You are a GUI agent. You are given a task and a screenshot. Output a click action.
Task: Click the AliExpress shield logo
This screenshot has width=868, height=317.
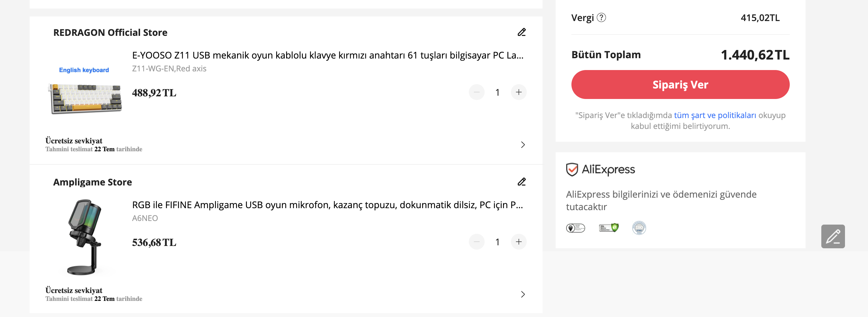(572, 169)
